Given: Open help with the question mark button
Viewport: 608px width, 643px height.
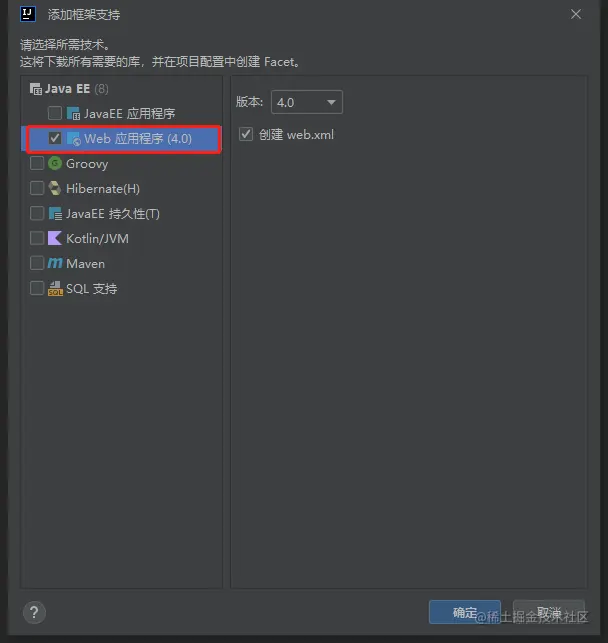Looking at the screenshot, I should [34, 612].
